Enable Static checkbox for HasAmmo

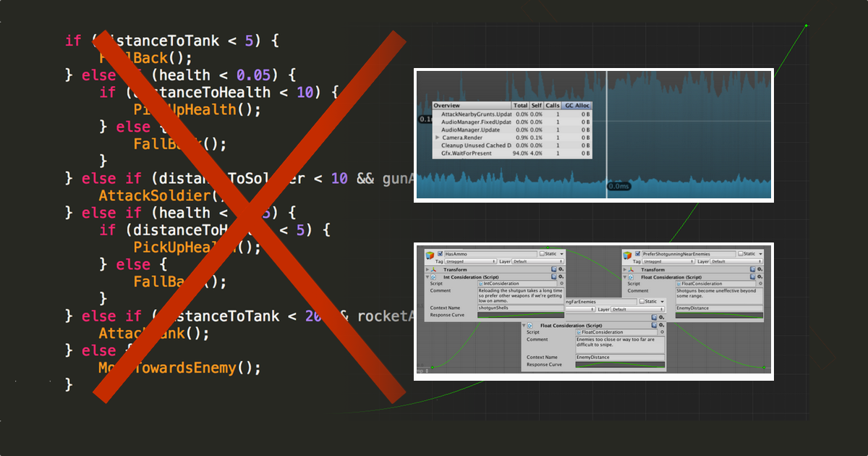(x=542, y=254)
